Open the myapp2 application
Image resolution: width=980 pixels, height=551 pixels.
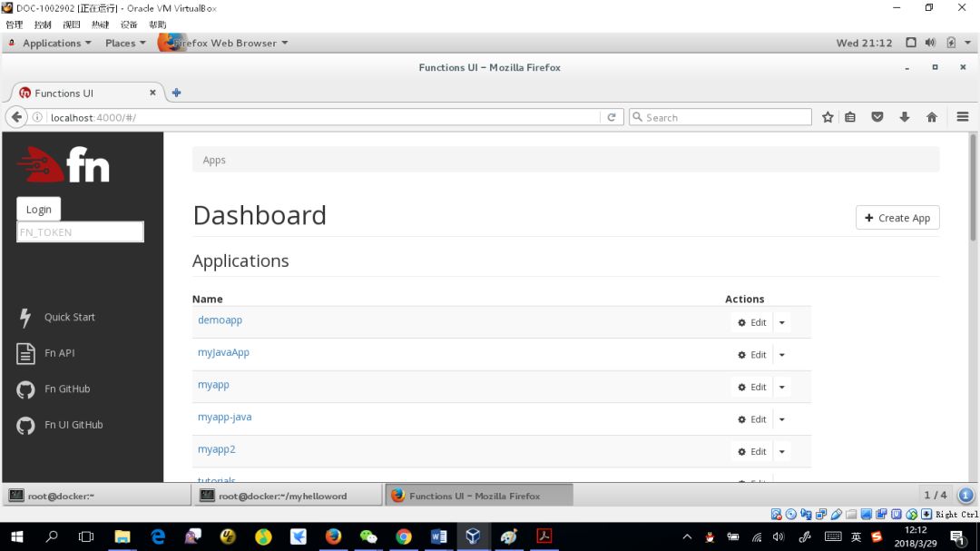pyautogui.click(x=216, y=449)
